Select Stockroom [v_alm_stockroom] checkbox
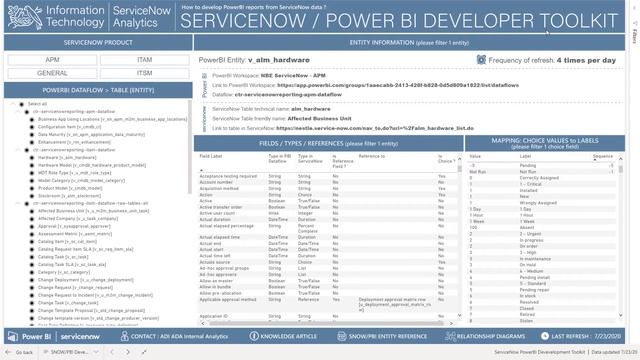The image size is (640, 360). [x=32, y=196]
